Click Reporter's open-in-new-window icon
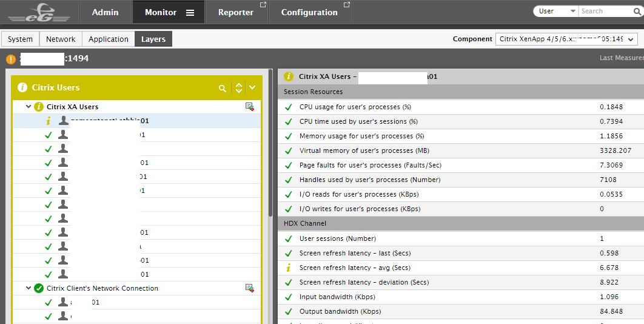This screenshot has height=324, width=644. (263, 4)
